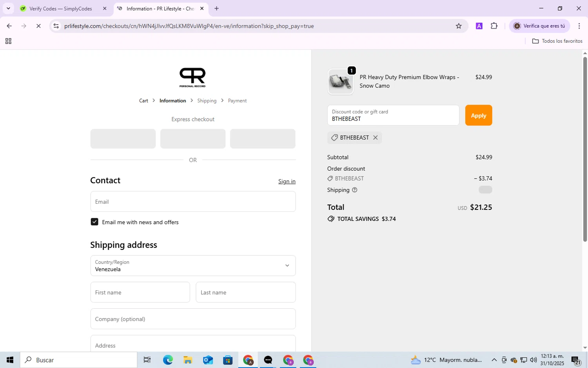Click the Shipping breadcrumb step
This screenshot has width=588, height=368.
pos(207,101)
